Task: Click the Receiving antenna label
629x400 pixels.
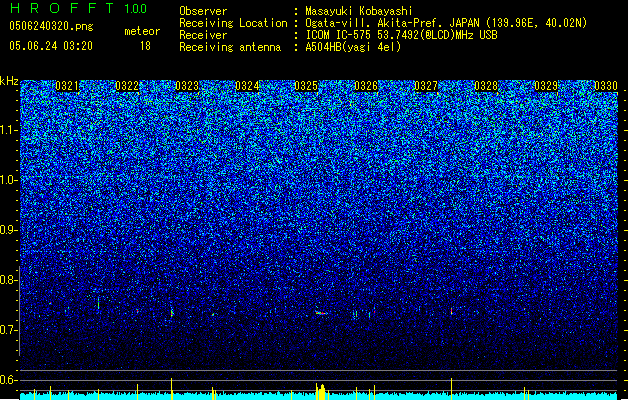Action: click(230, 47)
